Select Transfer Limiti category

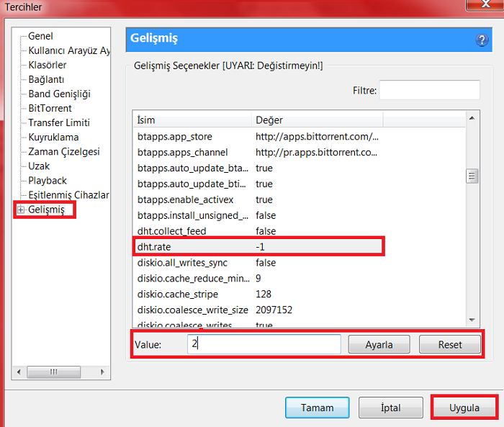pos(59,123)
